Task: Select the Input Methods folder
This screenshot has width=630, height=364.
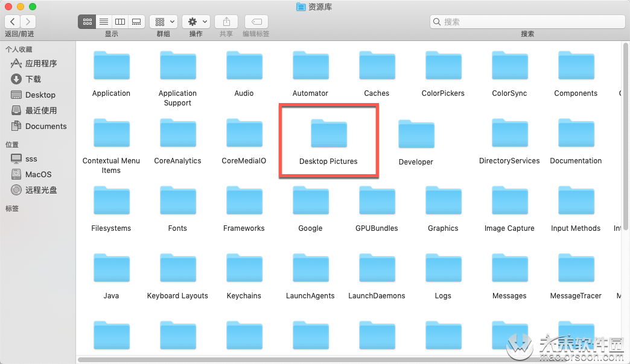Action: (576, 200)
